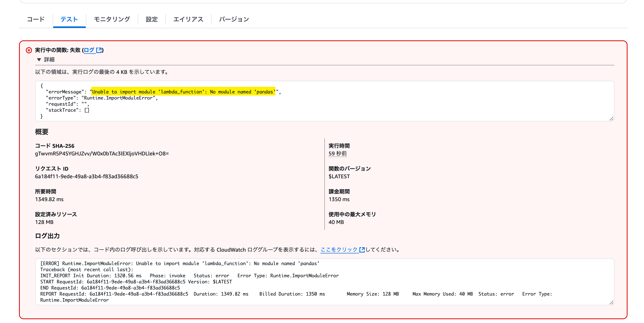This screenshot has width=644, height=323.
Task: Collapse the 詳細 disclosure triangle
Action: click(x=39, y=60)
